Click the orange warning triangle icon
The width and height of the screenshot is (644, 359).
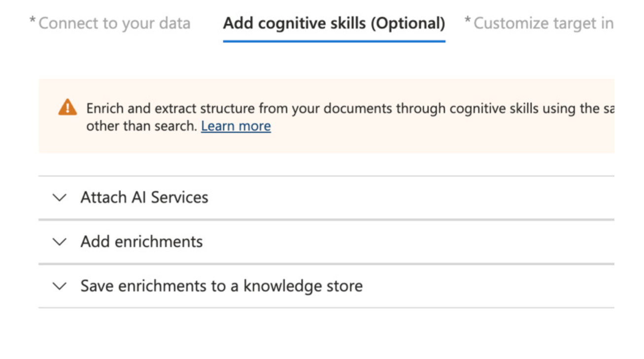click(x=68, y=108)
